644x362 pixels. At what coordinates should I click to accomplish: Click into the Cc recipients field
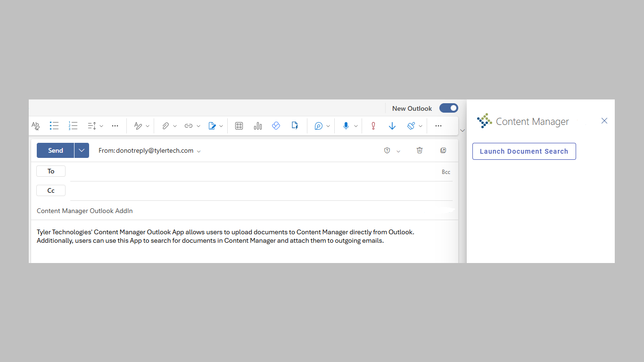coord(261,191)
